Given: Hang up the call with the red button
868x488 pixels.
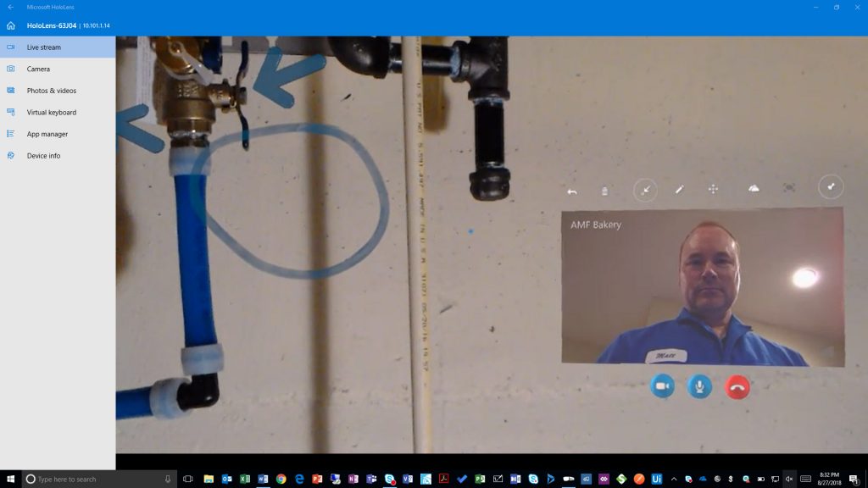Looking at the screenshot, I should tap(737, 386).
